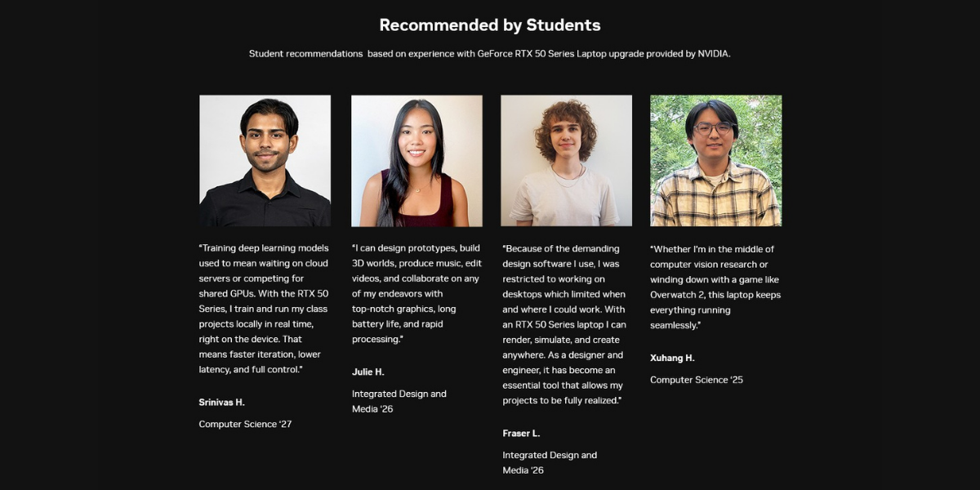This screenshot has width=980, height=490.
Task: Click the quote about demanding design software
Action: coord(563,324)
